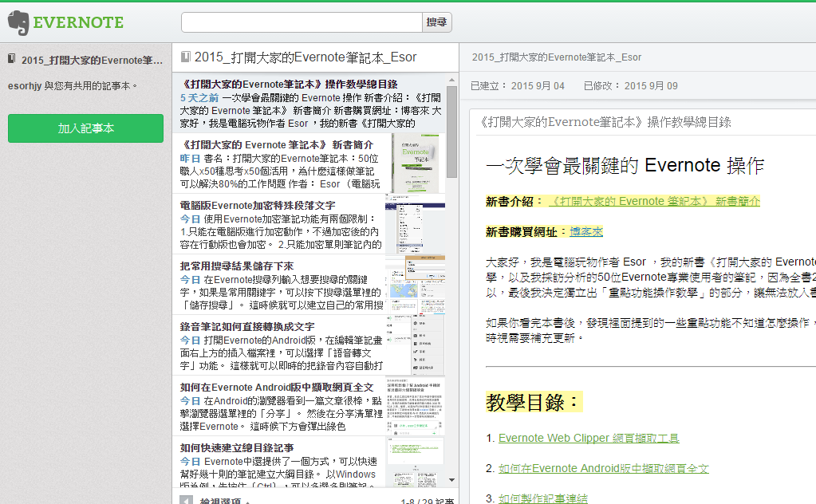Click the sidebar notebook name 2015_打開大家的Evernote筆...
This screenshot has height=504, width=816.
pos(92,61)
